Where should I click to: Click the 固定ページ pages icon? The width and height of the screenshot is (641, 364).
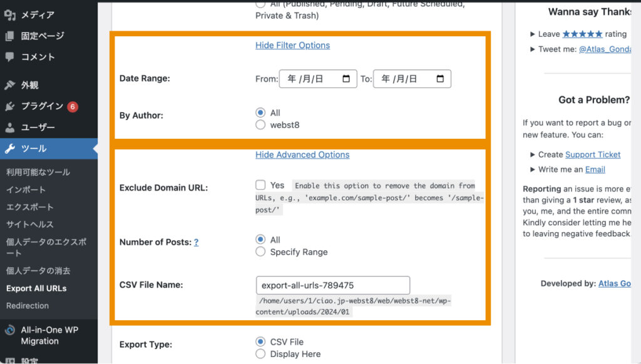pos(9,36)
